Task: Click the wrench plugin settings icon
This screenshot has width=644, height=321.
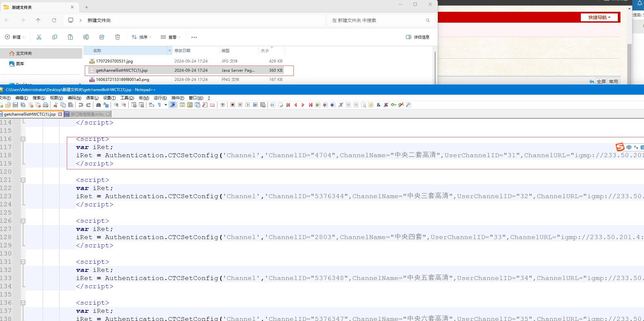Action: click(408, 105)
